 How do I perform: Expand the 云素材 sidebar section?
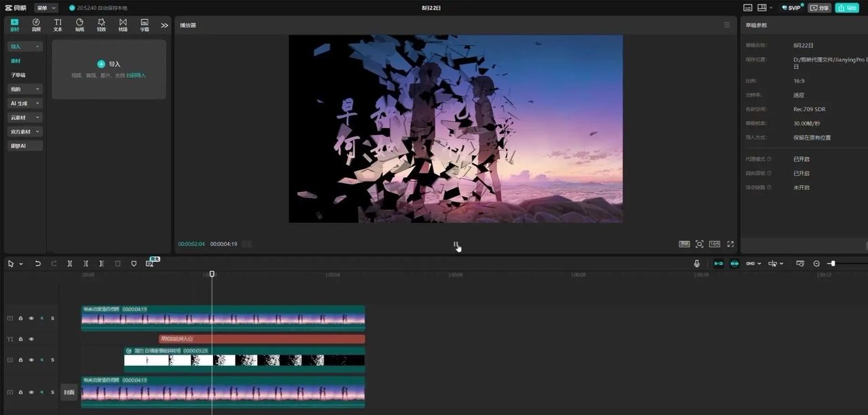pos(25,117)
